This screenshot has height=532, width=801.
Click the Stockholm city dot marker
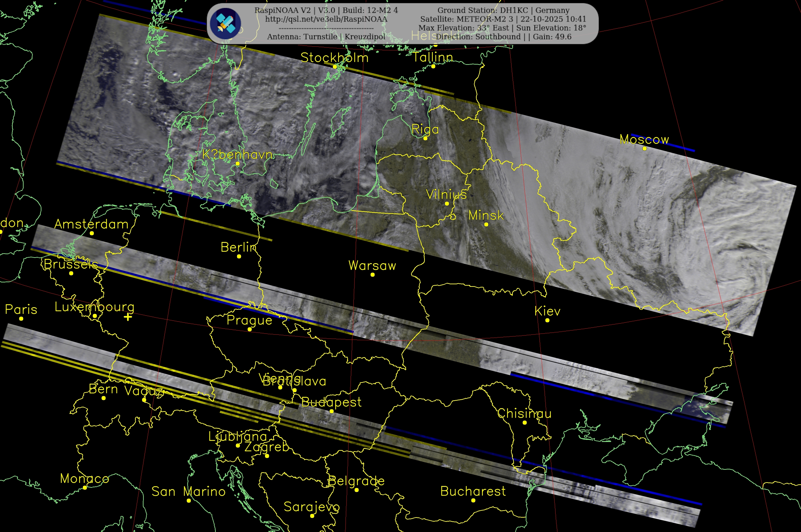tap(335, 67)
